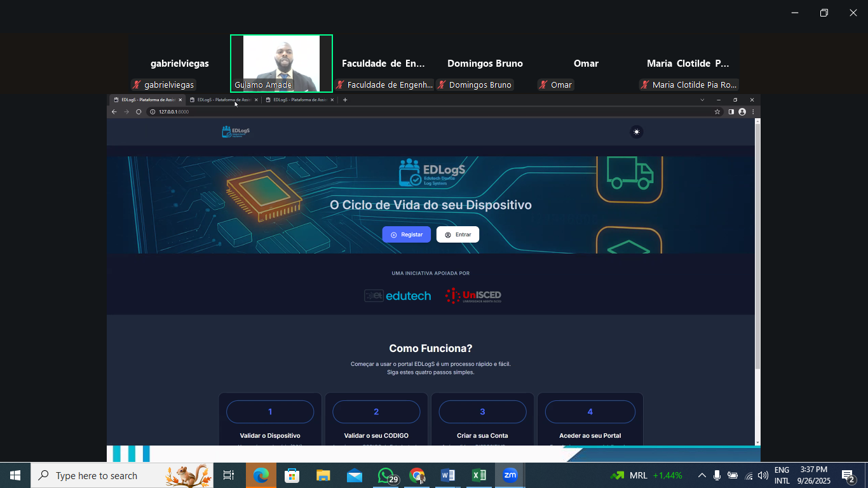Click the EDLogS logo in navbar
The width and height of the screenshot is (868, 488).
(x=236, y=132)
